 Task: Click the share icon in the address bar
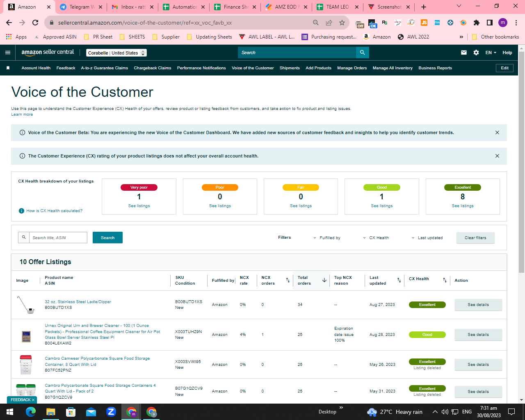click(329, 23)
